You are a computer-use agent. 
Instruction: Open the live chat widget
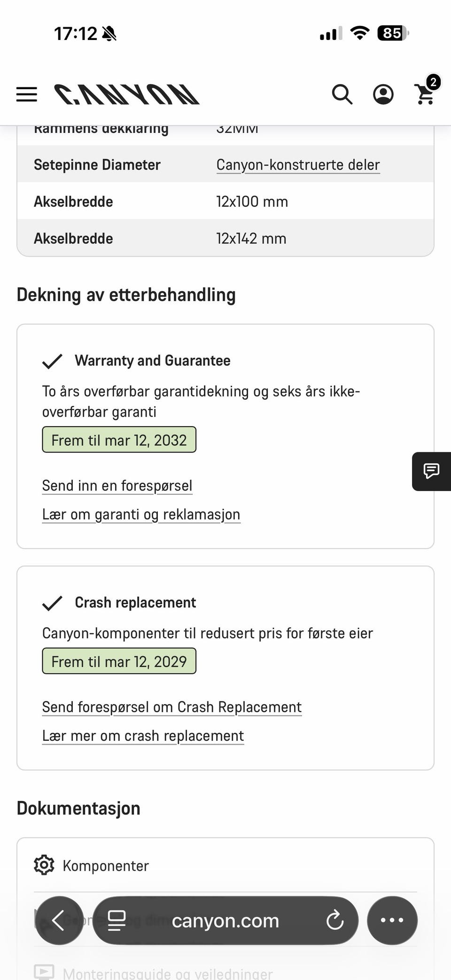[431, 471]
